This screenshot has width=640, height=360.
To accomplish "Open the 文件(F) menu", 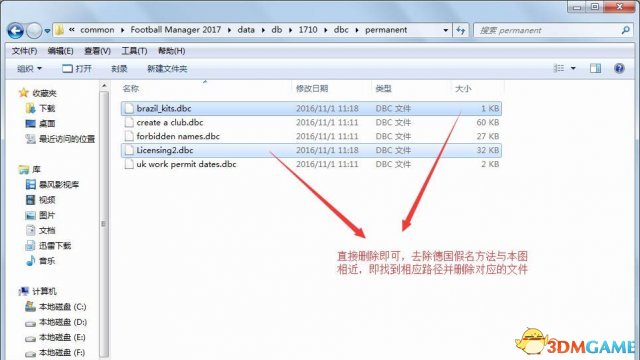I will click(24, 51).
